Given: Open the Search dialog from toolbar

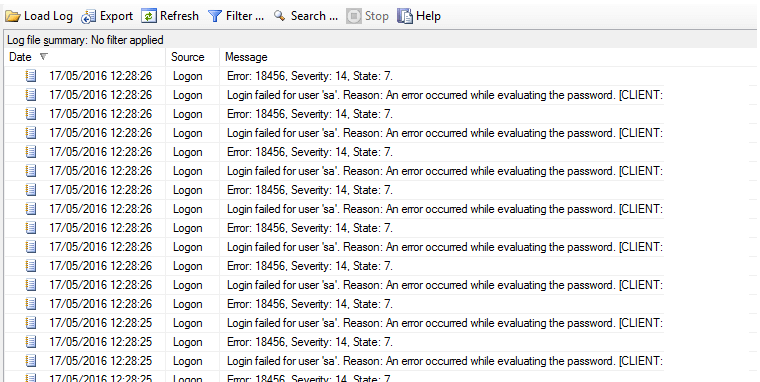Looking at the screenshot, I should pyautogui.click(x=305, y=16).
